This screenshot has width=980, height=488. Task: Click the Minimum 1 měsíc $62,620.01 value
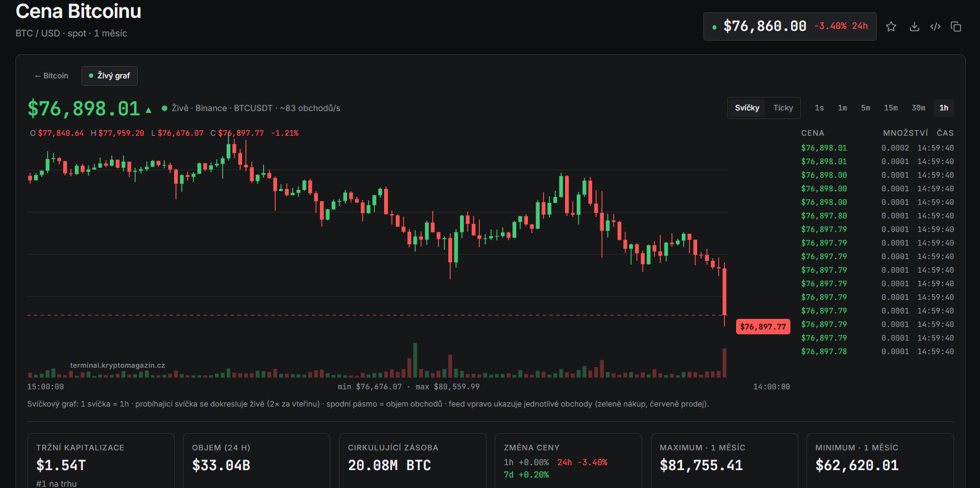pyautogui.click(x=857, y=466)
